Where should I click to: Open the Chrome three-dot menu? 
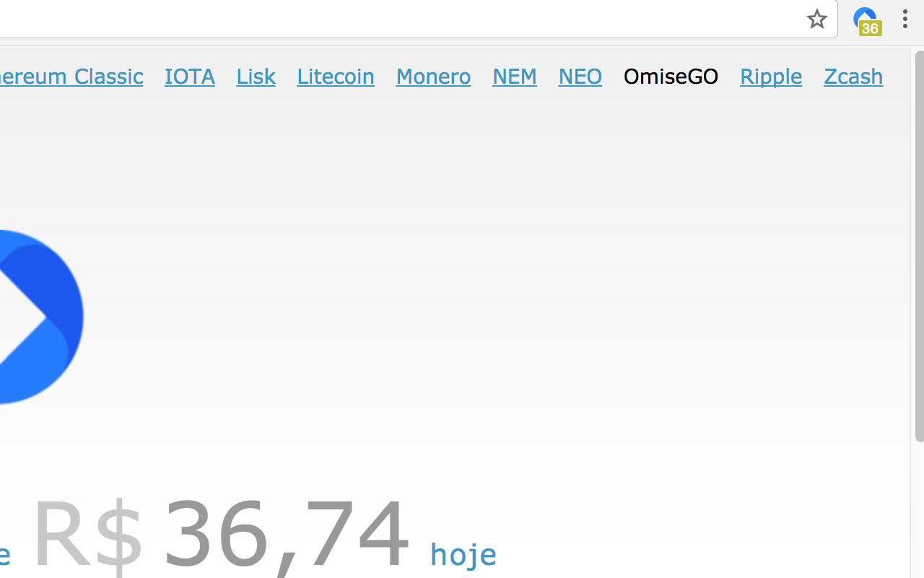905,19
